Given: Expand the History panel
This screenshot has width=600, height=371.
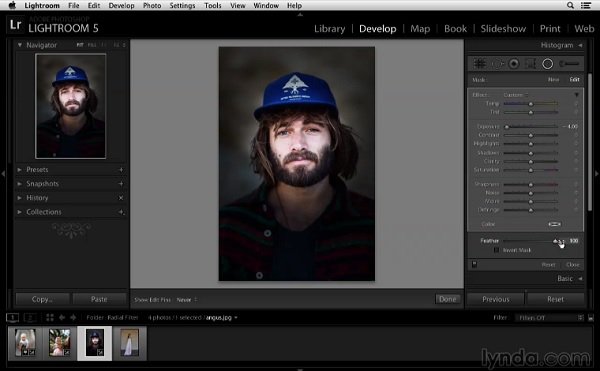Looking at the screenshot, I should point(20,198).
